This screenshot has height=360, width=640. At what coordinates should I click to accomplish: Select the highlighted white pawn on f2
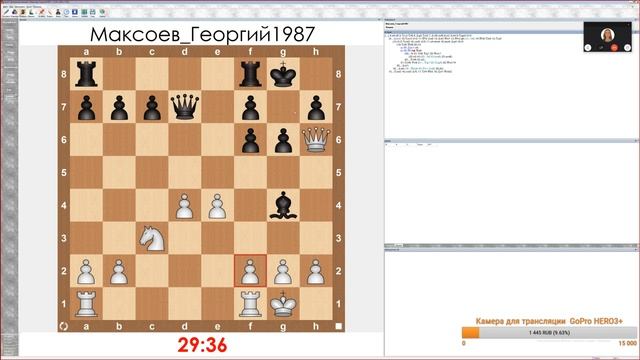[x=250, y=271]
